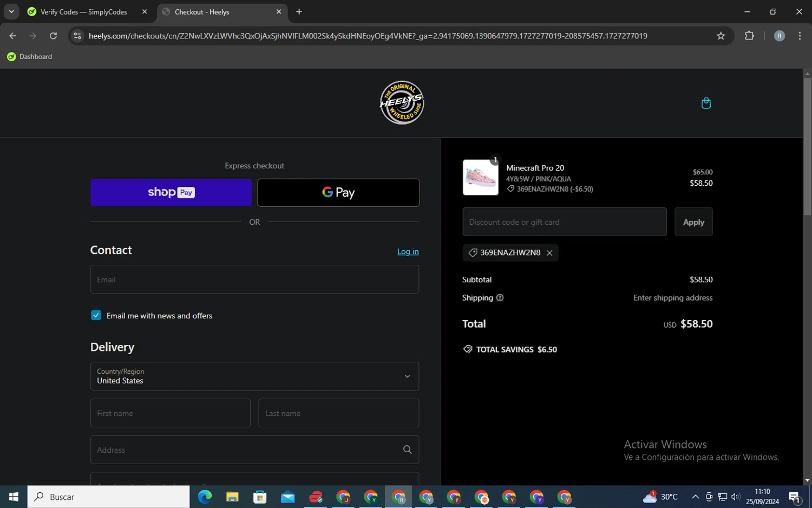Open the Chrome taskbar icon with J profile

pyautogui.click(x=343, y=497)
